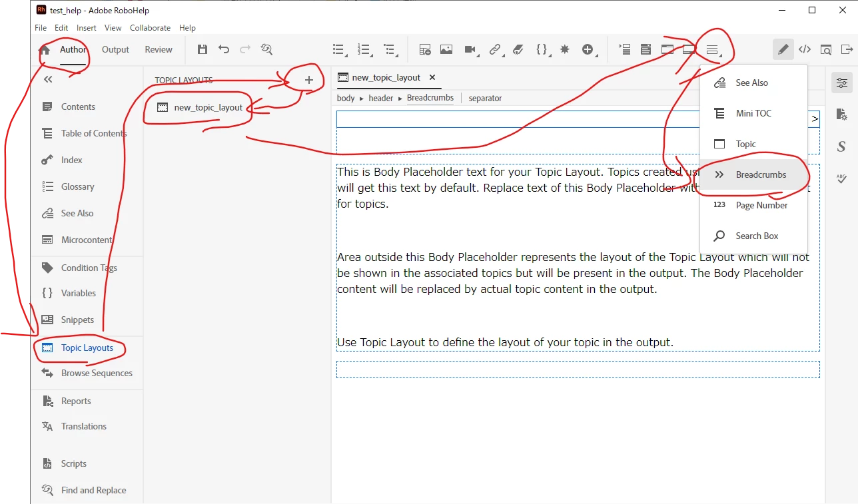Open the Insert menu
This screenshot has height=504, width=858.
click(87, 28)
